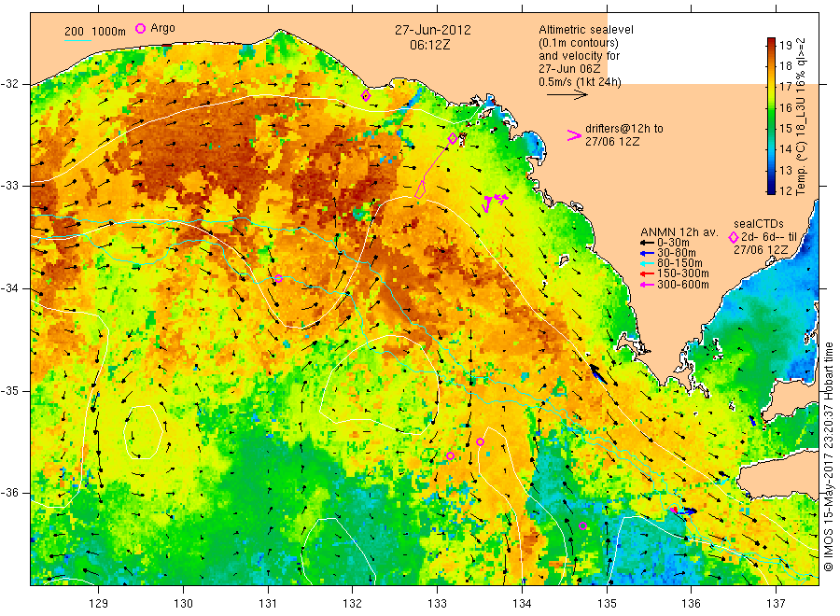This screenshot has height=616, width=840.
Task: Click the blue 30-80m legend arrow
Action: coord(647,253)
